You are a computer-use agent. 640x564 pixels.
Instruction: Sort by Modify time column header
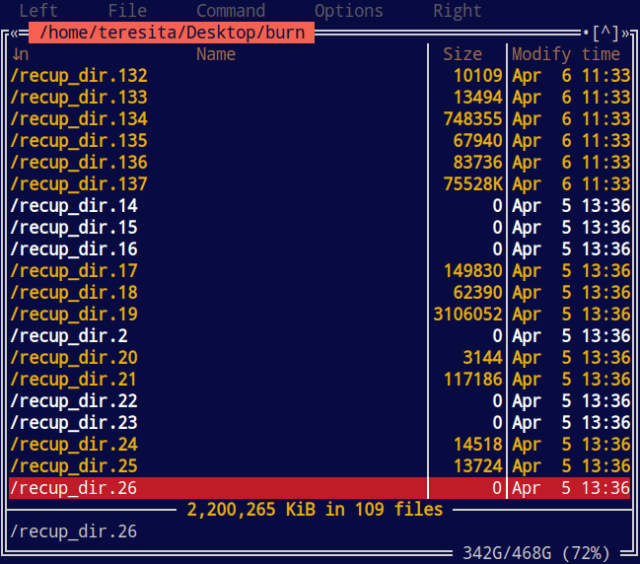566,54
